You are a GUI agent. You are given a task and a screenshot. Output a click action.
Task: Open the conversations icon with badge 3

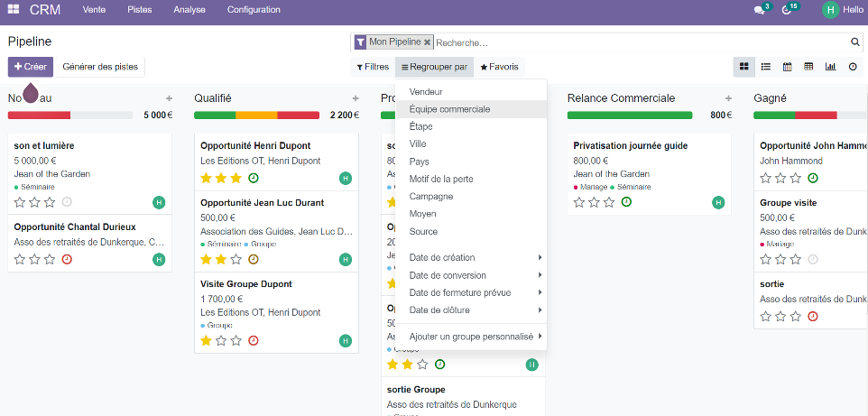[x=760, y=10]
